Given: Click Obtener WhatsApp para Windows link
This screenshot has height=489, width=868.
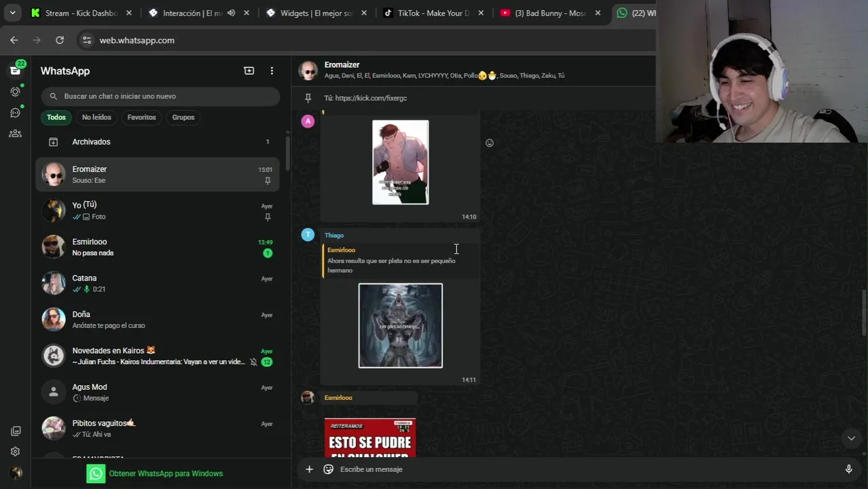Looking at the screenshot, I should click(166, 473).
